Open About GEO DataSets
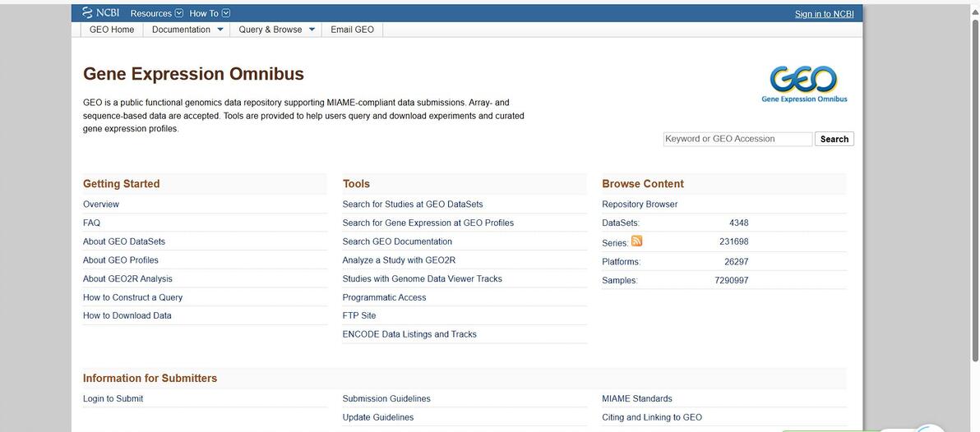This screenshot has height=432, width=980. [124, 241]
